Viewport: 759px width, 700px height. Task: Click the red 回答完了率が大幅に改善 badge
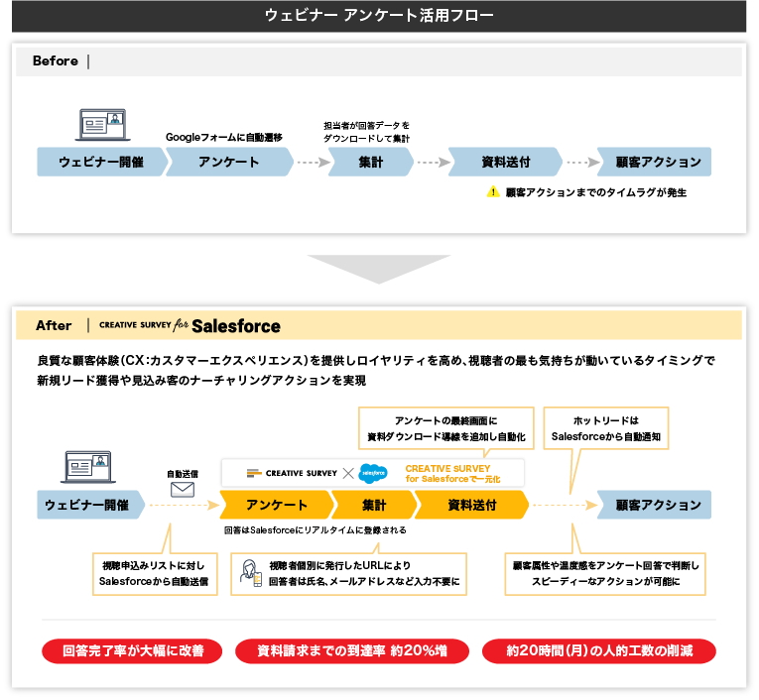(132, 650)
